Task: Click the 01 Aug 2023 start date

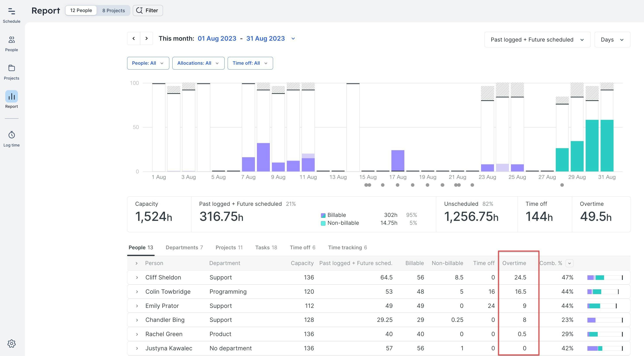Action: pyautogui.click(x=217, y=38)
